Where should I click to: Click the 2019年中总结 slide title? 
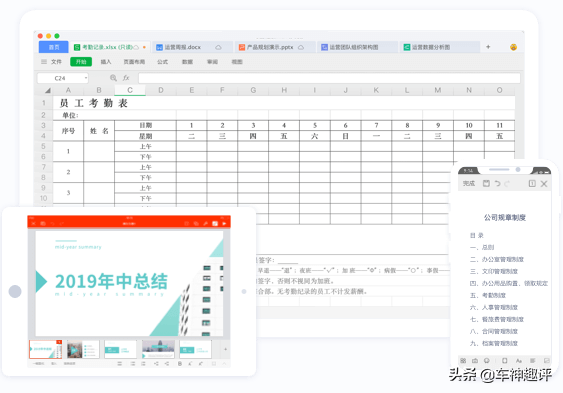[x=111, y=281]
